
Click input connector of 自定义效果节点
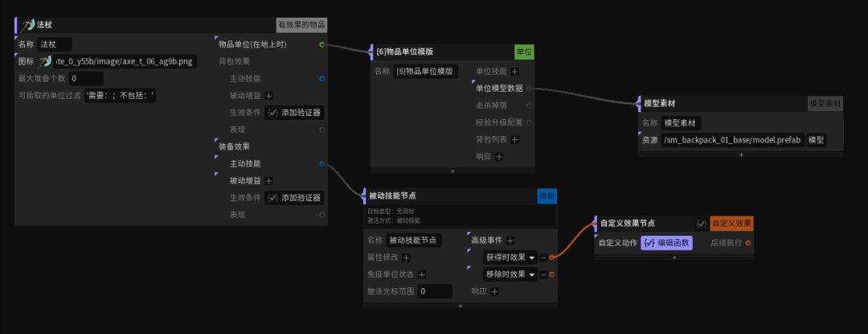pos(596,224)
